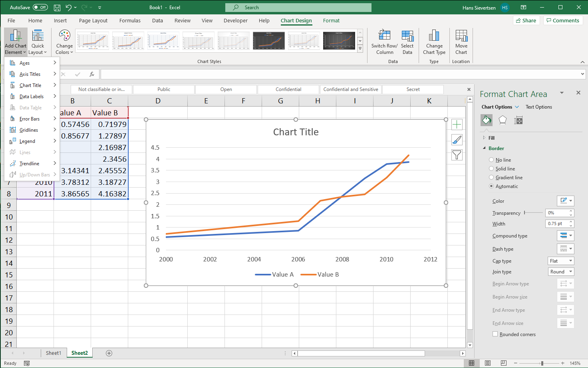Expand the Fill section
Screen dimensions: 588x368
[484, 138]
